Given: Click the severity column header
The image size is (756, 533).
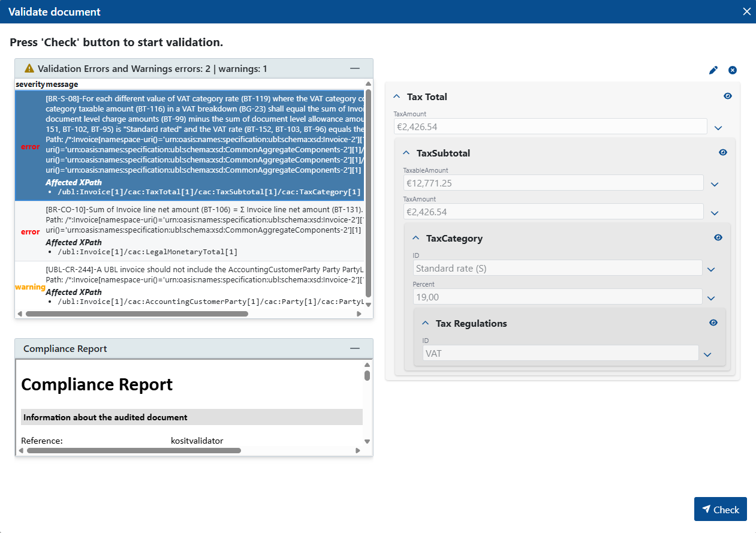Looking at the screenshot, I should [x=30, y=85].
